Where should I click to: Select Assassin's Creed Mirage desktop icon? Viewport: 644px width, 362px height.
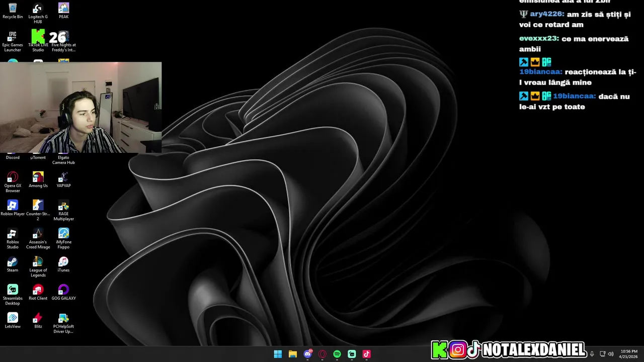click(x=38, y=238)
